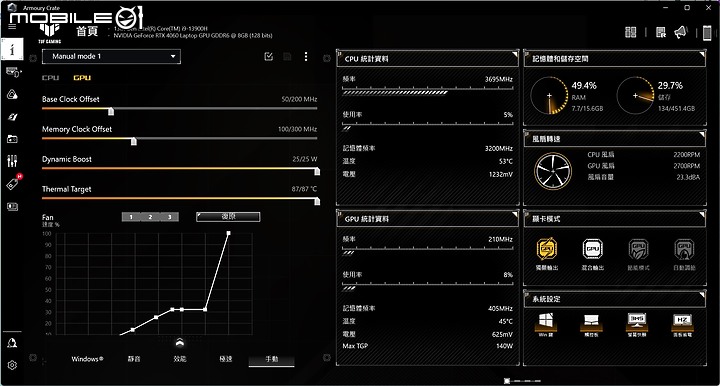This screenshot has width=720, height=386.
Task: Select the 手動 manual mode tab
Action: (x=271, y=359)
